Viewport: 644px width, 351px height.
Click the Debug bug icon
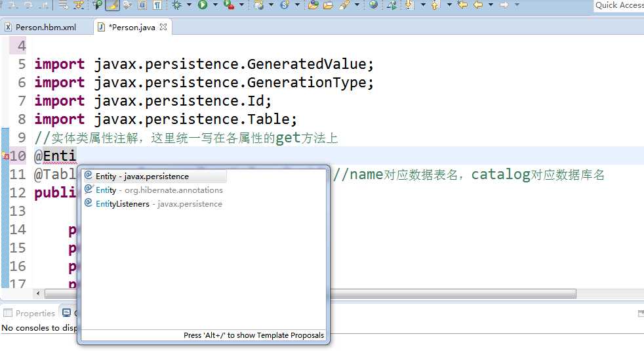pyautogui.click(x=176, y=5)
